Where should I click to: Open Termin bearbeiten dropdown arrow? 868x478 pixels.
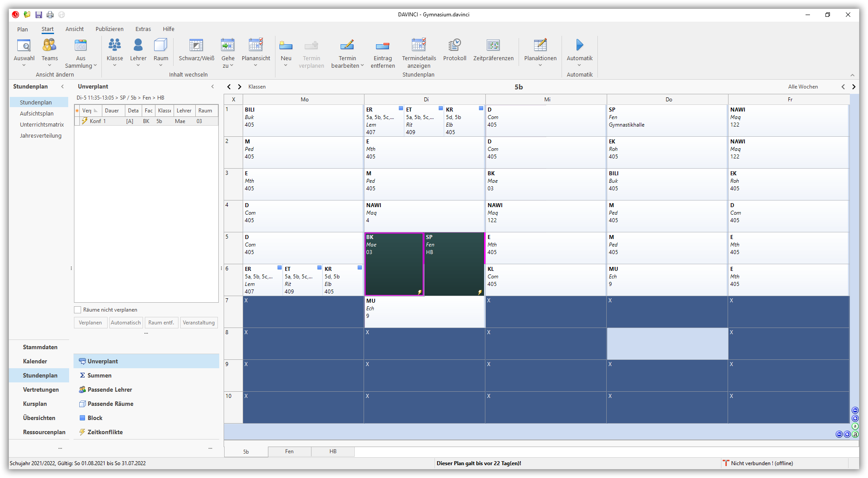pyautogui.click(x=362, y=66)
